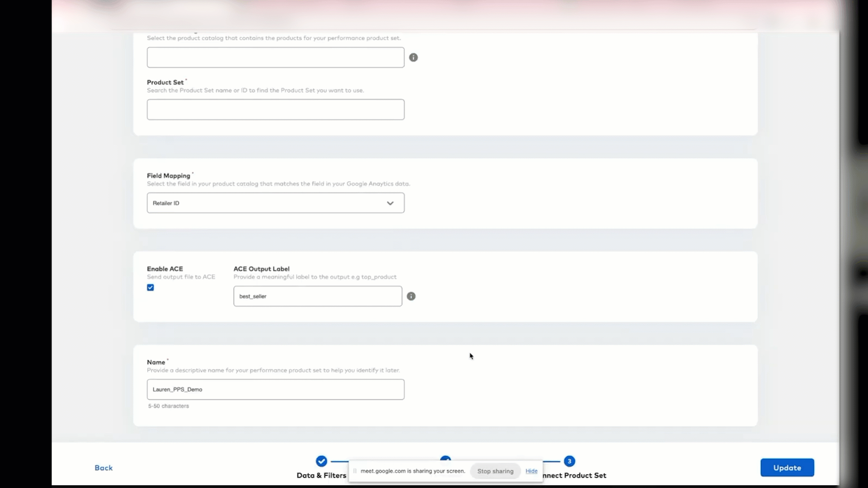
Task: Open the product catalog info tooltip
Action: click(413, 57)
